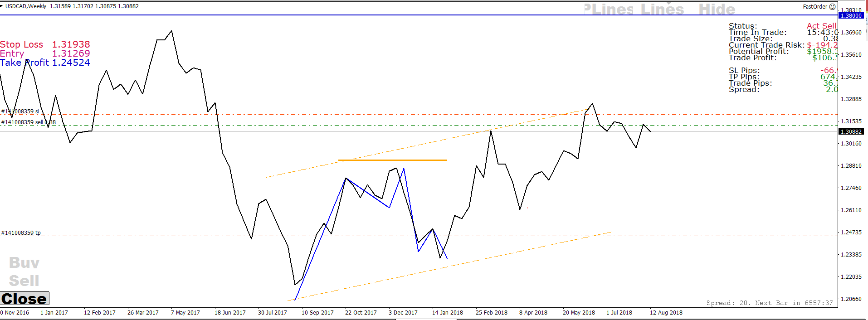The height and width of the screenshot is (320, 868).
Task: Click the 1.35610 price scale label
Action: coord(851,55)
